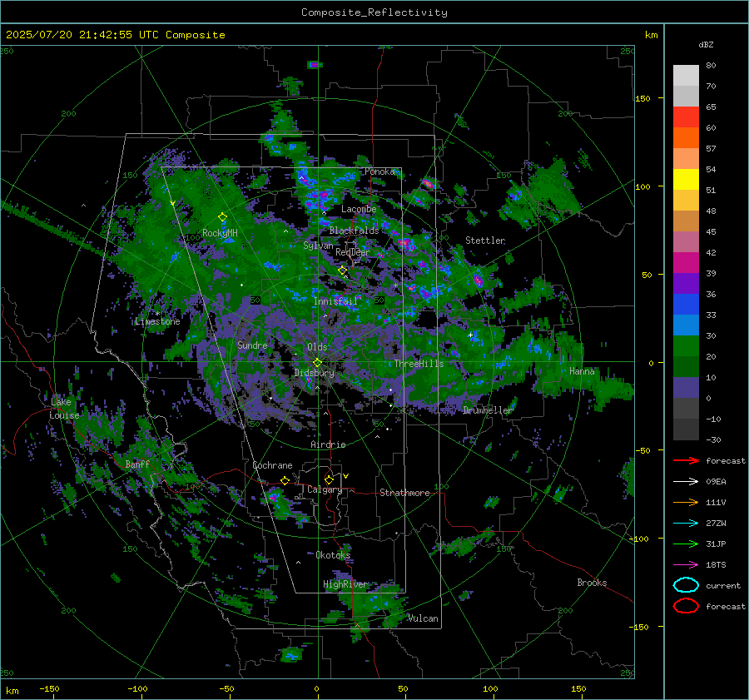
Task: Click yellow diamond marker above RockyMH
Action: pyautogui.click(x=222, y=217)
